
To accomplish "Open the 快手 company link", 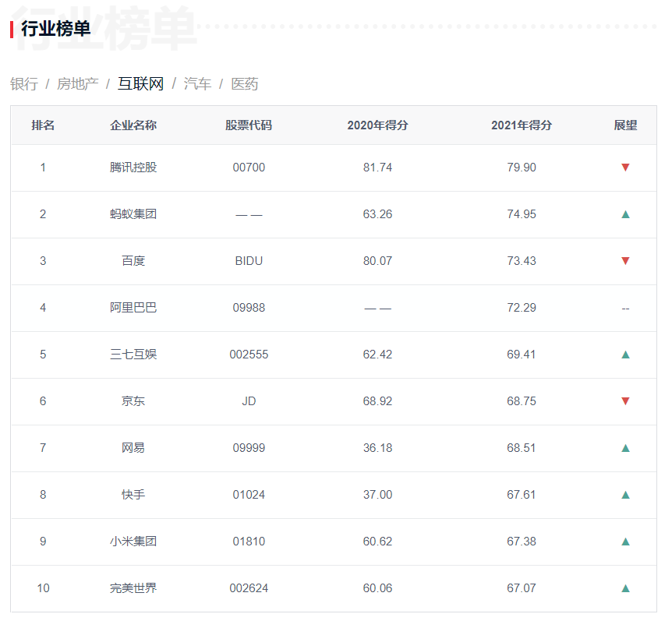I will tap(133, 495).
